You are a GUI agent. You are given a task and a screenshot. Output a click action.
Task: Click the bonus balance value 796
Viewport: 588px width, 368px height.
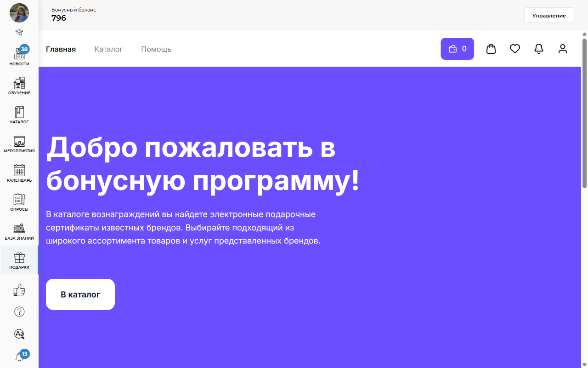[x=59, y=18]
